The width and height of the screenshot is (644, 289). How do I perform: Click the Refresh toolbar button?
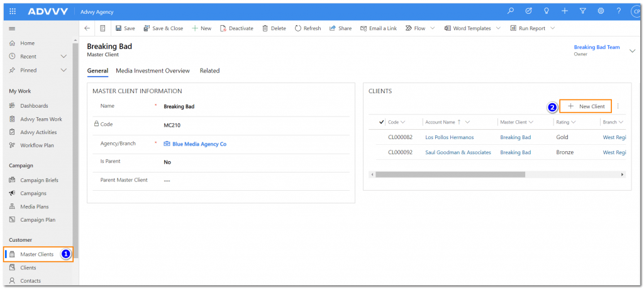[x=308, y=28]
